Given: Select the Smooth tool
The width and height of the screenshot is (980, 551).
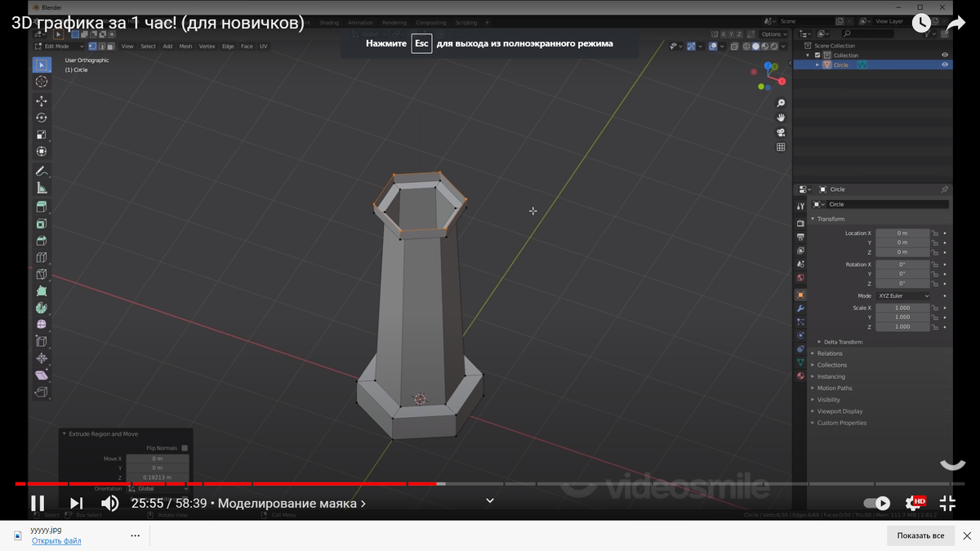Looking at the screenshot, I should (42, 325).
